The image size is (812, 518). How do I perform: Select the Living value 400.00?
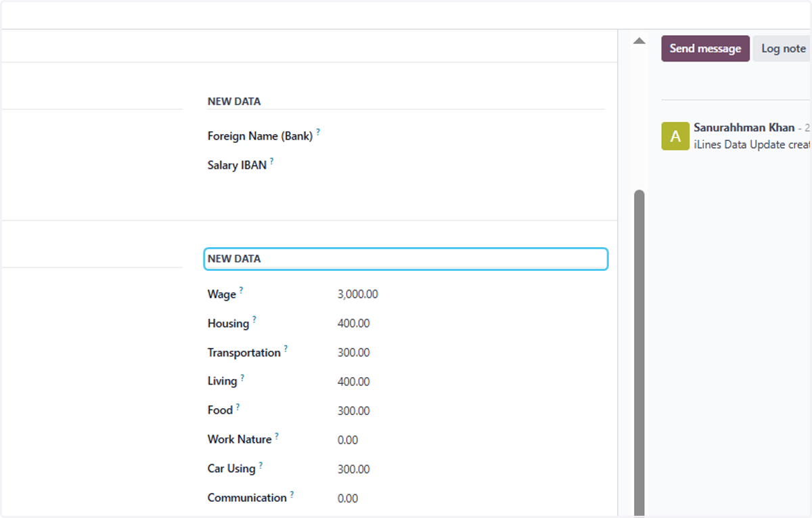[354, 382]
